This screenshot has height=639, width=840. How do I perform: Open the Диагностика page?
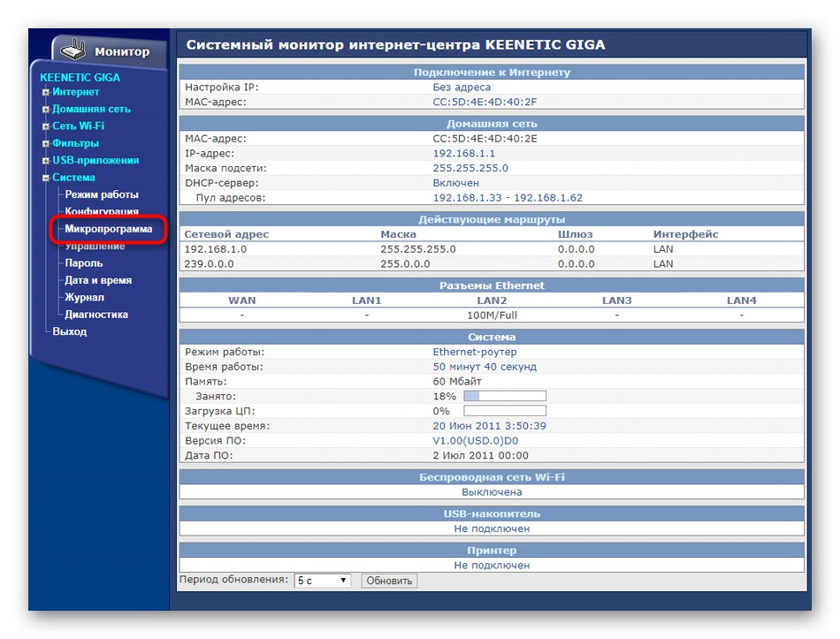[x=96, y=315]
